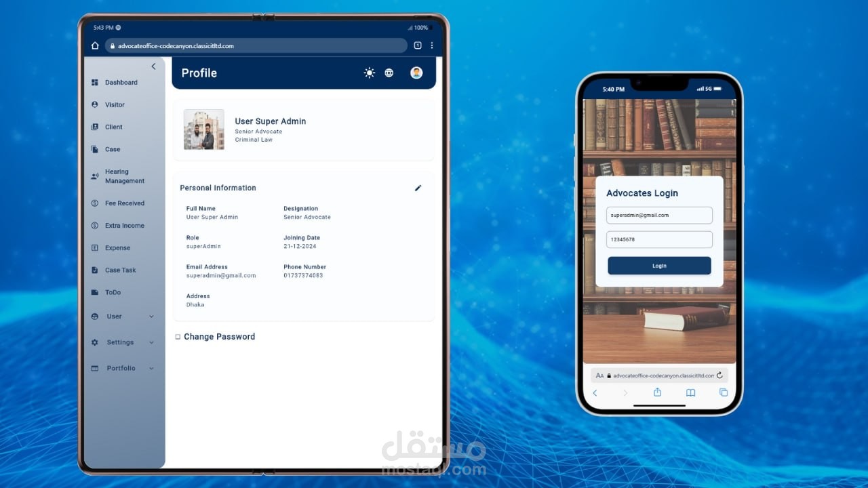The image size is (868, 488).
Task: Click the password field containing 12345678
Action: coord(659,239)
